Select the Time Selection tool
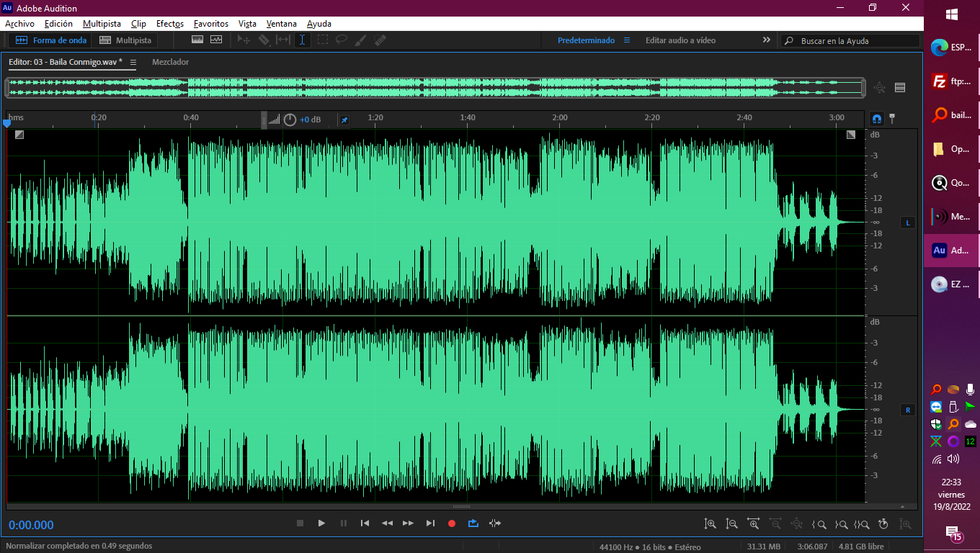This screenshot has height=553, width=980. coord(303,40)
